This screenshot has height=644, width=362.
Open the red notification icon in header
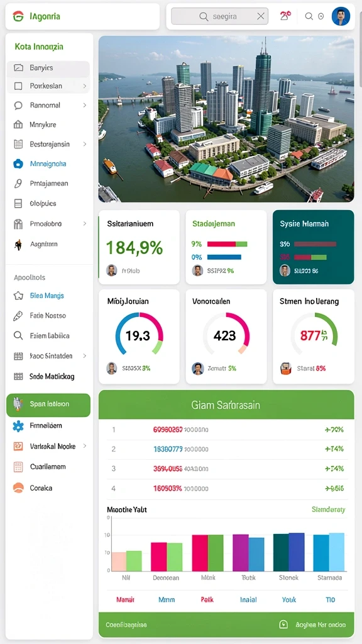[286, 16]
